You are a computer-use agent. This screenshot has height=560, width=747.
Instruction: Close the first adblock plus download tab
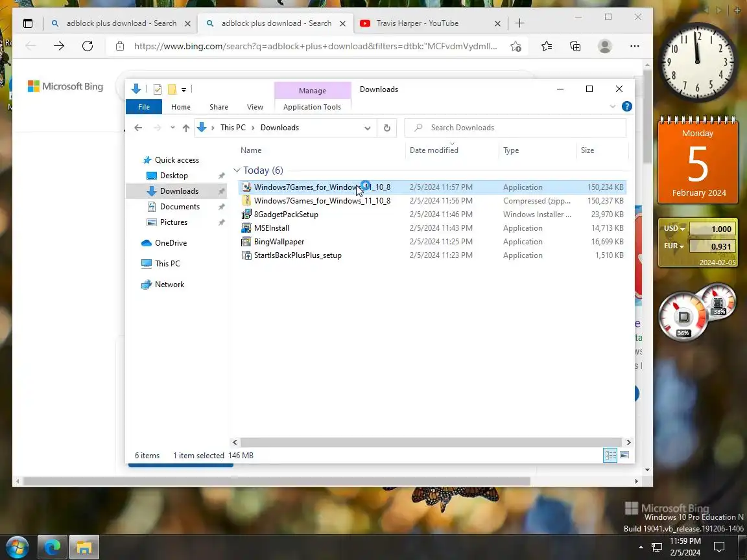(187, 23)
